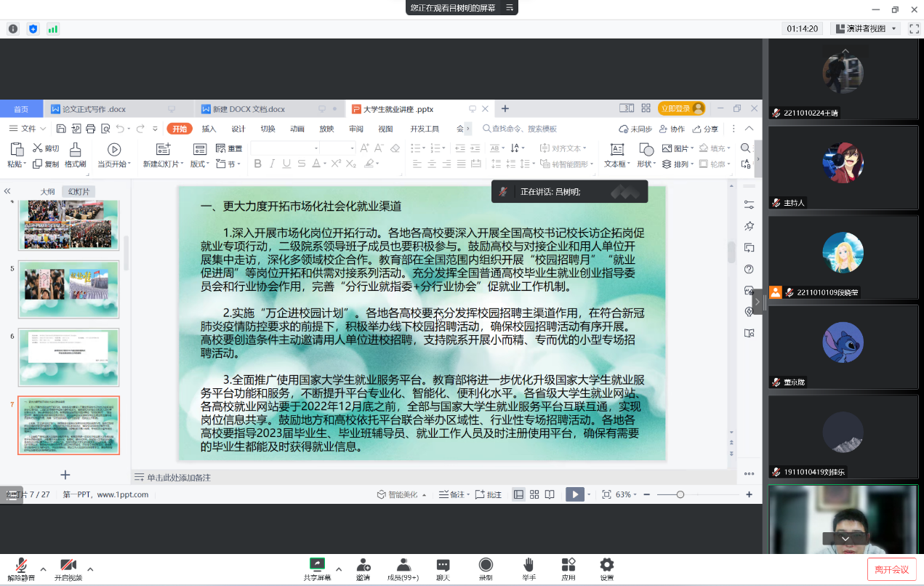Raise hand using the 举手 icon
Viewport: 924px width, 586px height.
pyautogui.click(x=529, y=567)
